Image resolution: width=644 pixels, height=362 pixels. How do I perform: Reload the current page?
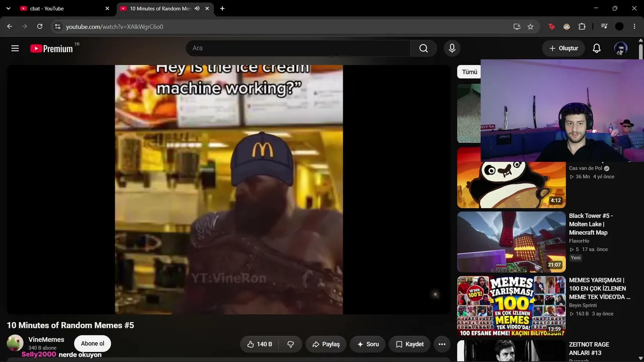(x=40, y=27)
